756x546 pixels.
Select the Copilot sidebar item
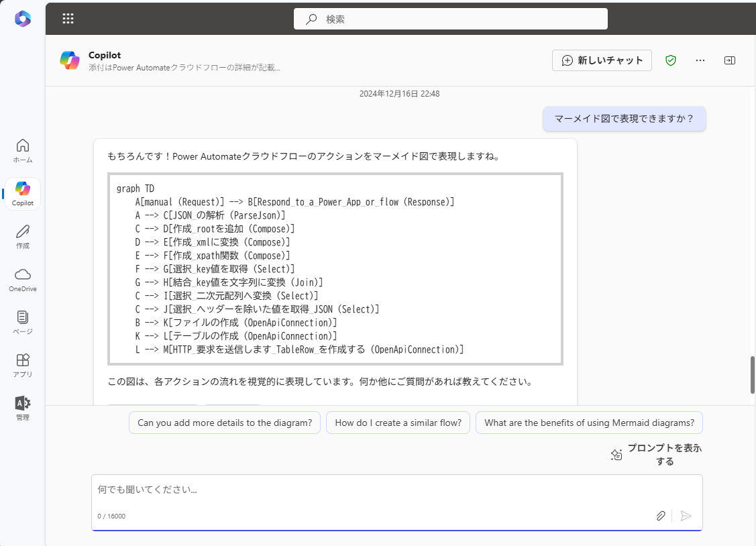tap(23, 194)
